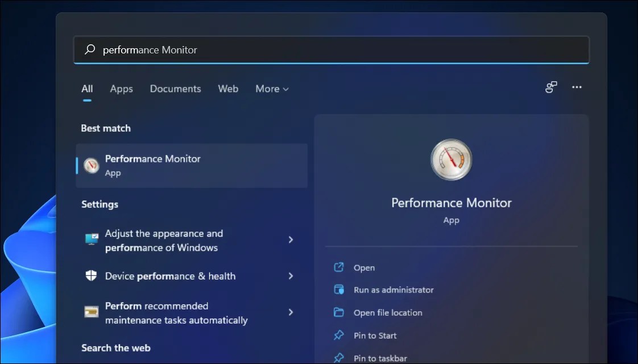Image resolution: width=638 pixels, height=364 pixels.
Task: Click the search magnifier icon
Action: pyautogui.click(x=89, y=49)
